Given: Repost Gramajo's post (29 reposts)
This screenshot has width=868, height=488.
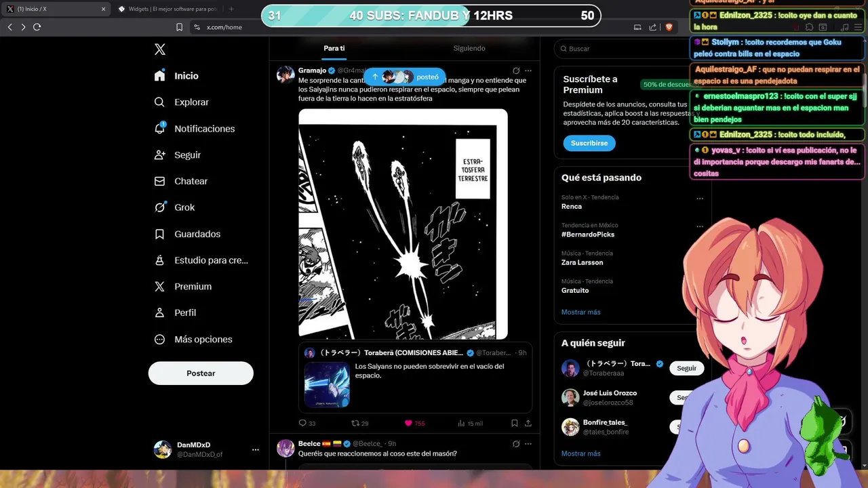Looking at the screenshot, I should pos(360,423).
